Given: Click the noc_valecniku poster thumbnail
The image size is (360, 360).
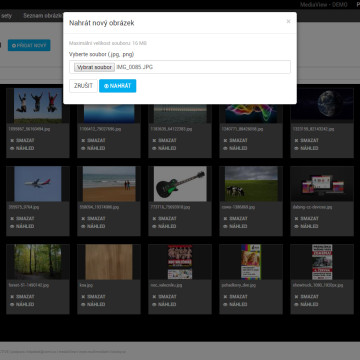Looking at the screenshot, I should pyautogui.click(x=180, y=262).
